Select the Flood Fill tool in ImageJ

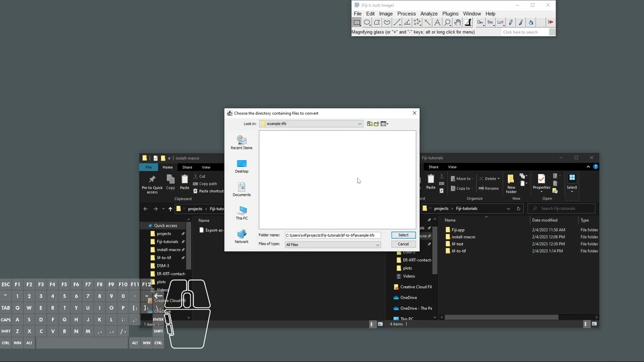point(531,22)
